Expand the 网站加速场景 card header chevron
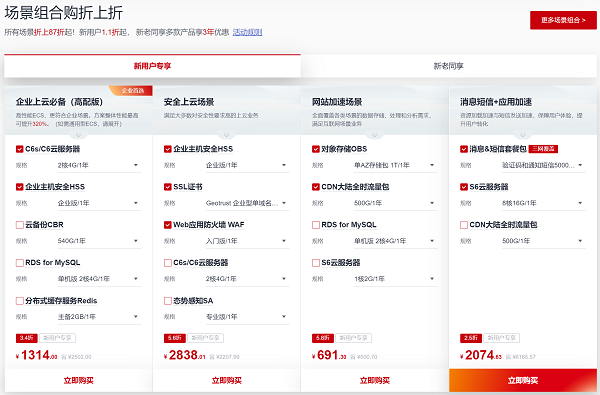The width and height of the screenshot is (600, 395). click(375, 135)
